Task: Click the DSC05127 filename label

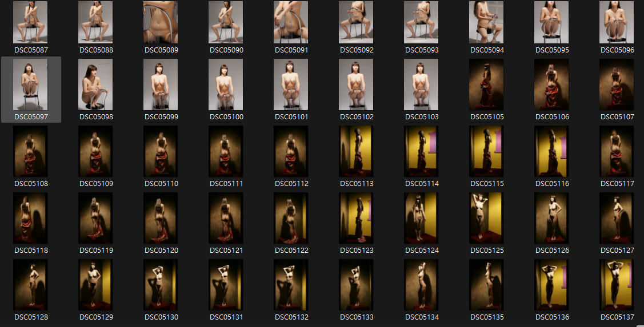Action: (x=617, y=251)
